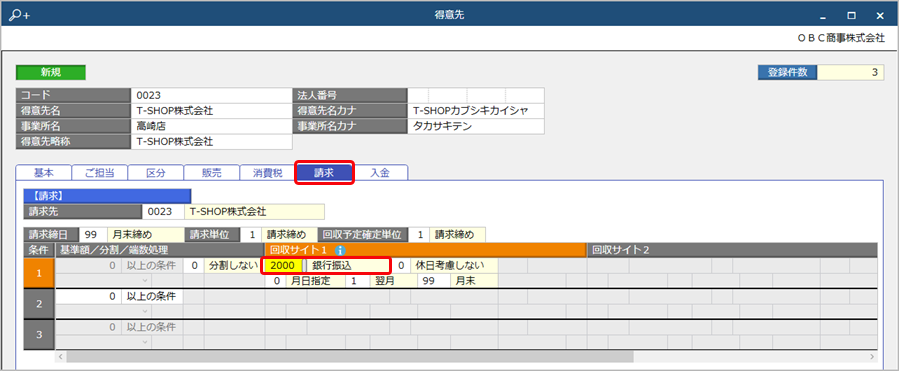The image size is (899, 371).
Task: Click the scrollbar right arrow
Action: (873, 357)
